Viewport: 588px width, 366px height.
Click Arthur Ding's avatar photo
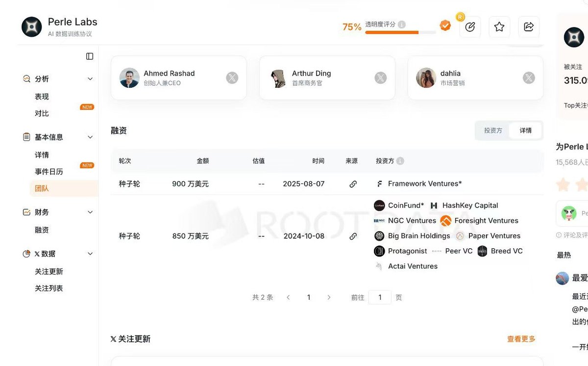click(278, 78)
